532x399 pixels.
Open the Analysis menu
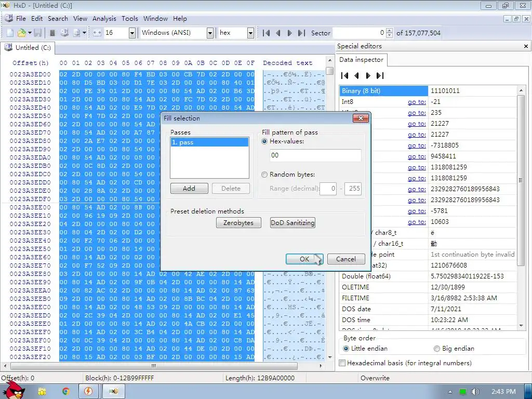[x=104, y=19]
